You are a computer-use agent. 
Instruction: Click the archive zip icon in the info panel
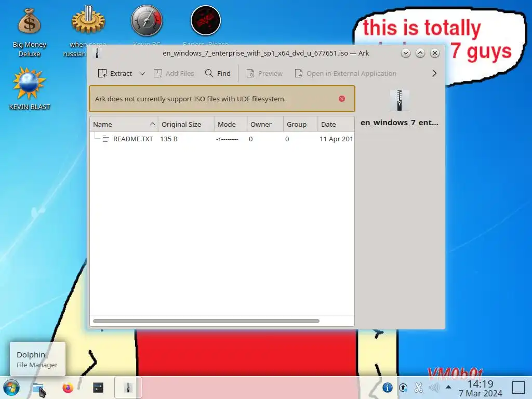pos(400,100)
